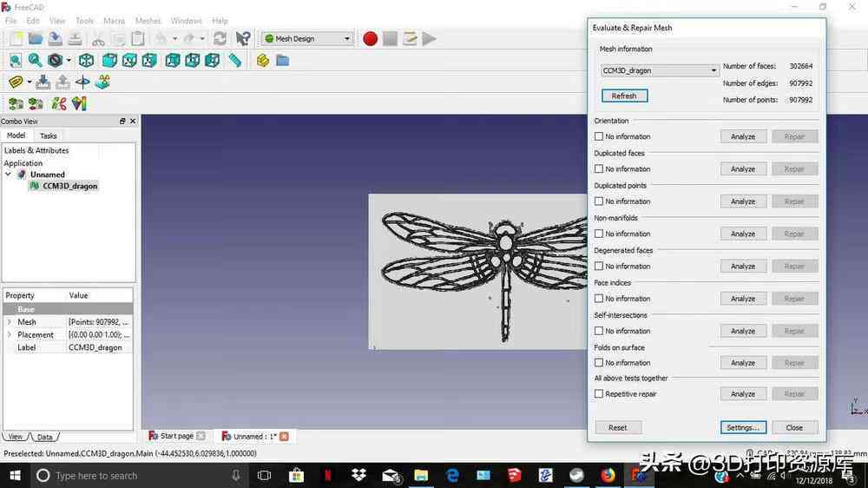Switch to front view cube icon
The height and width of the screenshot is (488, 868).
coord(109,61)
